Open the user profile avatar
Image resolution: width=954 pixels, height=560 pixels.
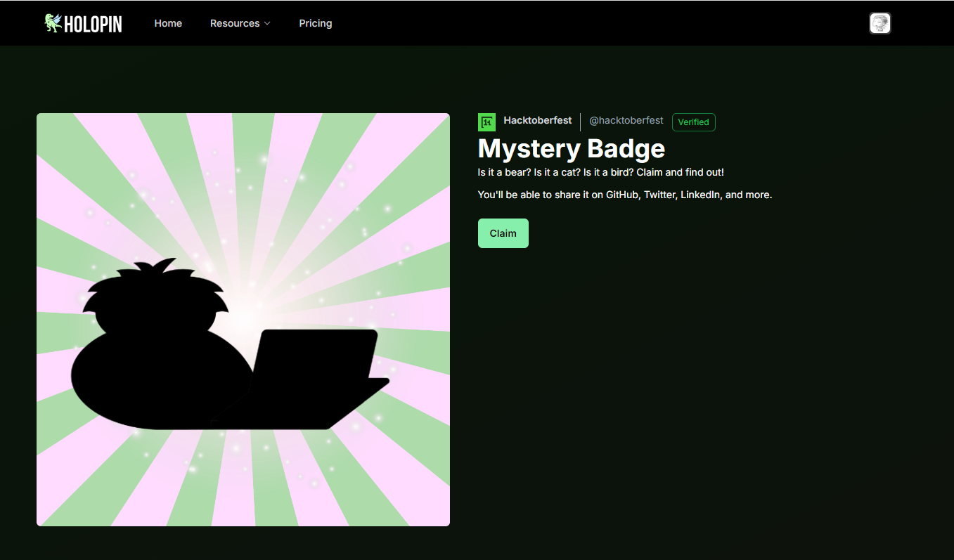880,23
